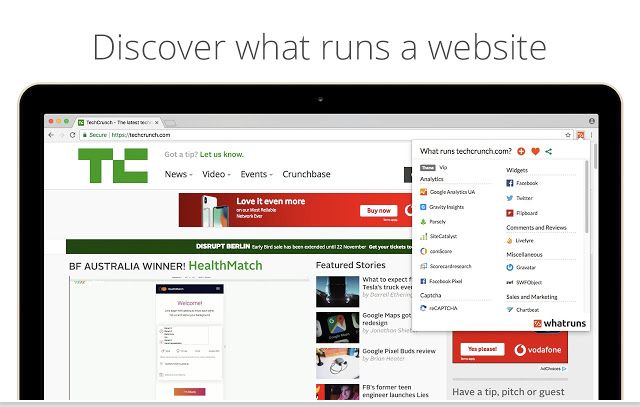Click the Facebook Pixel icon
This screenshot has height=407, width=640.
424,281
